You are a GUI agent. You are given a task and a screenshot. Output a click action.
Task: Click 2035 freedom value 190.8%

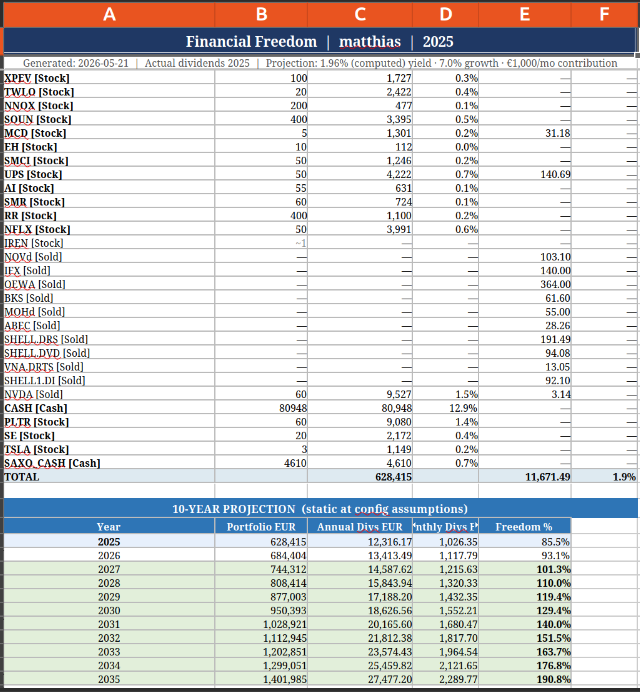pos(525,679)
